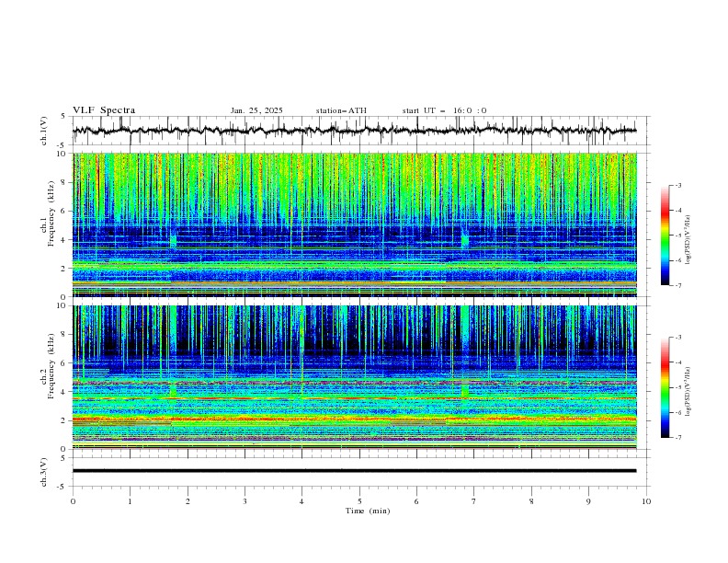Click the '5' tick on the time axis
The image size is (728, 563).
click(359, 501)
